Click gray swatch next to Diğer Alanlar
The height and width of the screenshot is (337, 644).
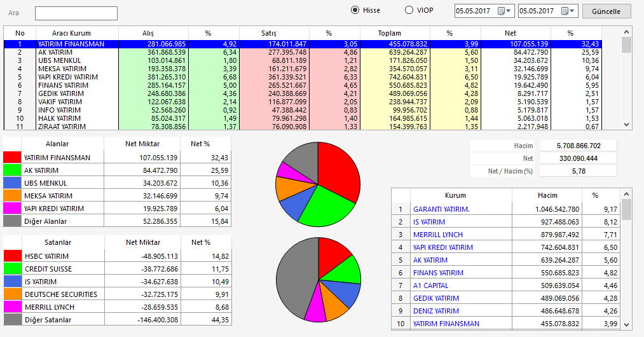[x=12, y=221]
